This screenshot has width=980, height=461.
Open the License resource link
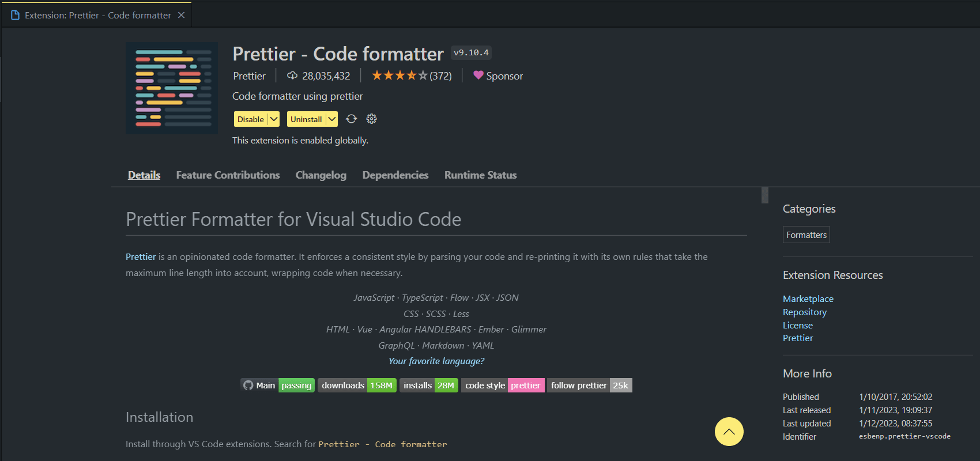[798, 326]
